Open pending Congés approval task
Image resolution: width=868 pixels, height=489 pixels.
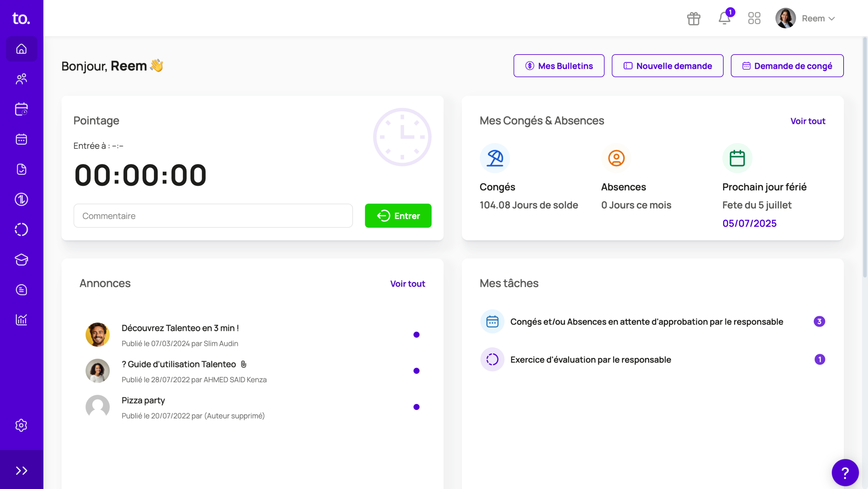point(646,322)
